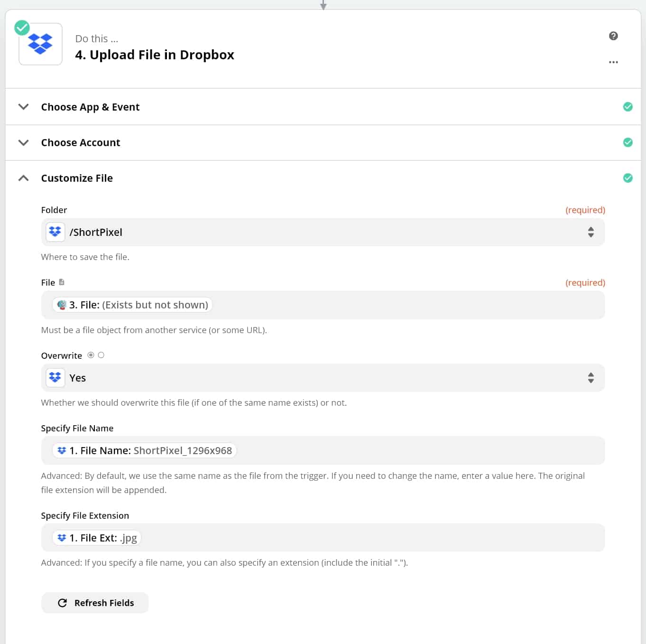Open the three-dot more options menu
This screenshot has width=646, height=644.
pyautogui.click(x=613, y=62)
